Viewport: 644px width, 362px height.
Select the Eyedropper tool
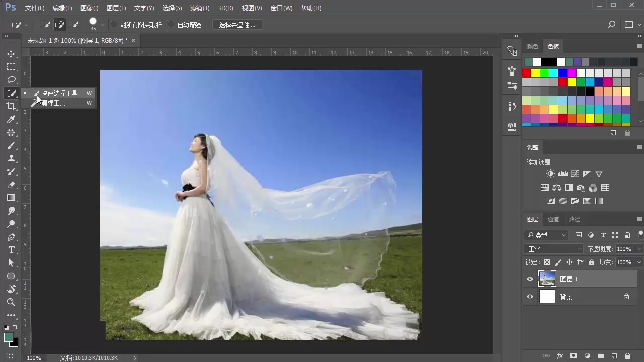tap(11, 119)
